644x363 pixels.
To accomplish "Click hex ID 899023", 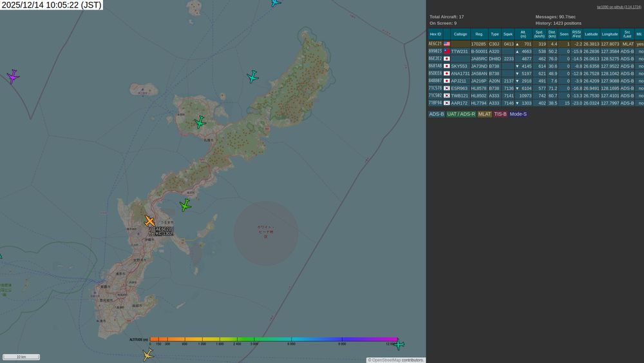I will (x=435, y=52).
